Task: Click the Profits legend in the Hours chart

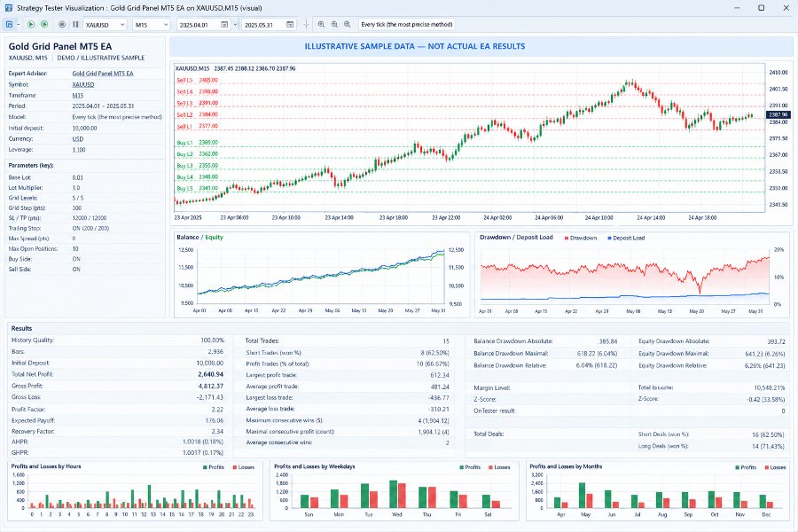Action: (x=213, y=467)
